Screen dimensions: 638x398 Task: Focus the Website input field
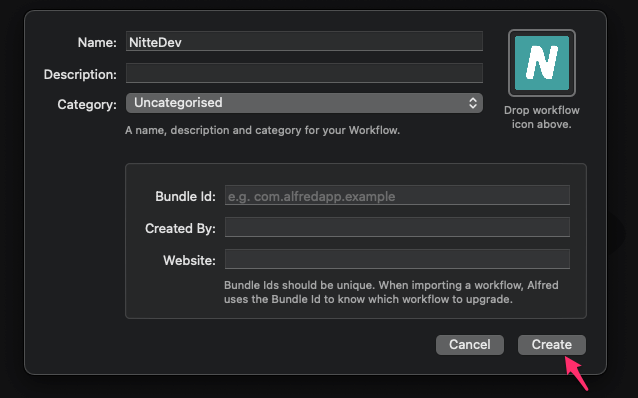coord(397,259)
